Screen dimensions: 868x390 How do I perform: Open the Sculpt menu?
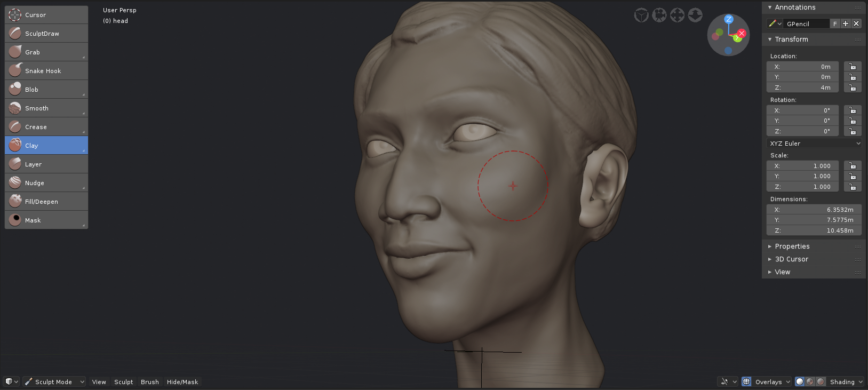pyautogui.click(x=124, y=382)
